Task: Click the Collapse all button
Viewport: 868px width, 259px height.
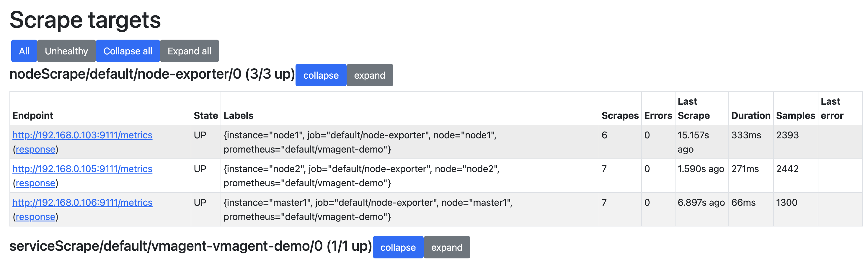Action: pos(128,51)
